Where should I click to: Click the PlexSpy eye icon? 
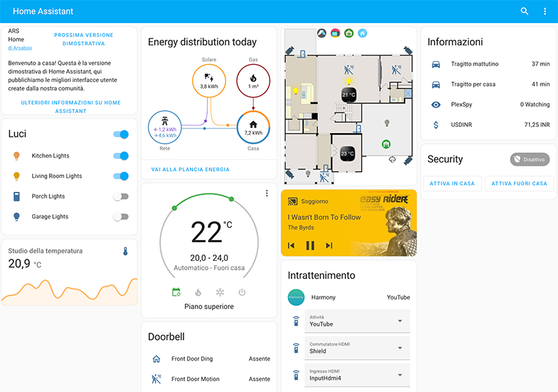click(436, 105)
